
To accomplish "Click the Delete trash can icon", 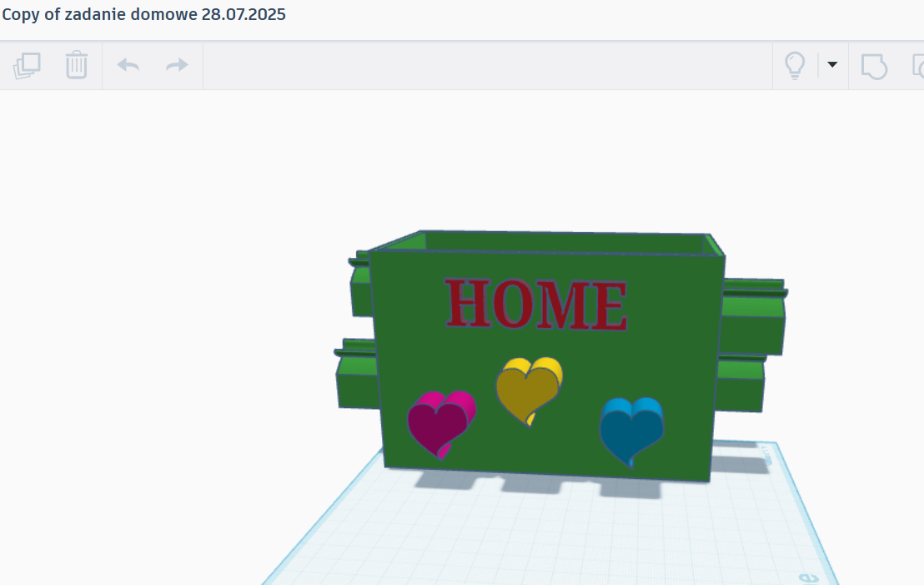I will pyautogui.click(x=77, y=65).
